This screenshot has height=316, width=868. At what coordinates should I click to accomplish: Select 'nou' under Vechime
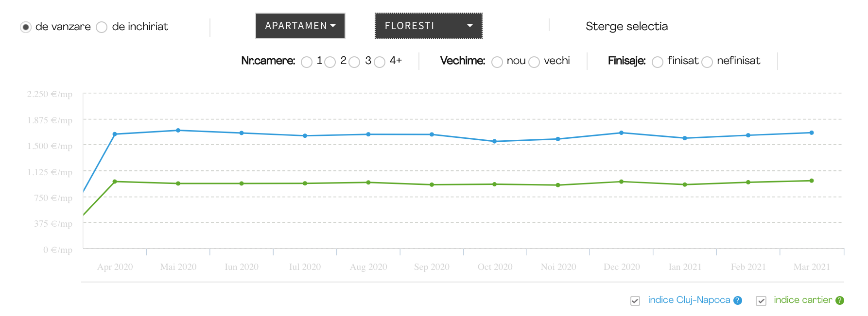(497, 62)
